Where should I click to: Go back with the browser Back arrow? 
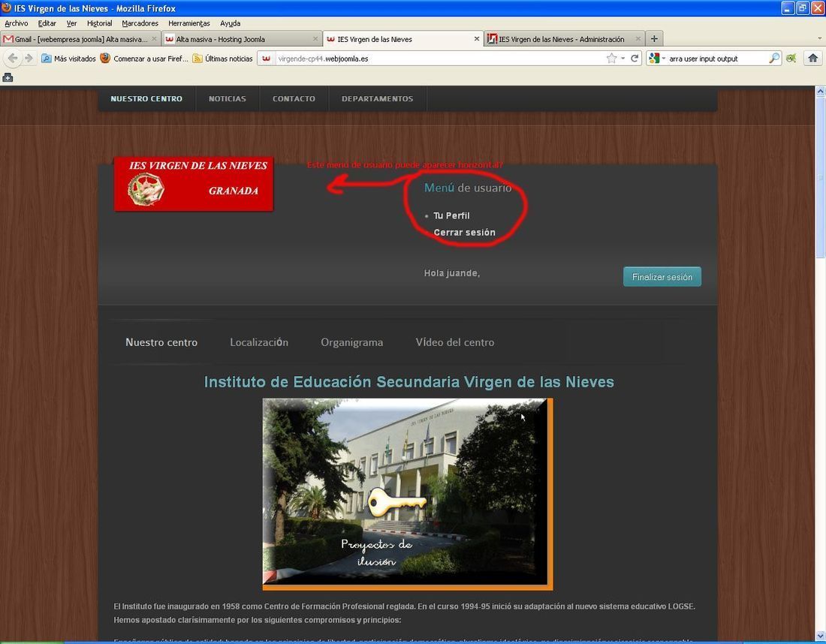(x=13, y=59)
